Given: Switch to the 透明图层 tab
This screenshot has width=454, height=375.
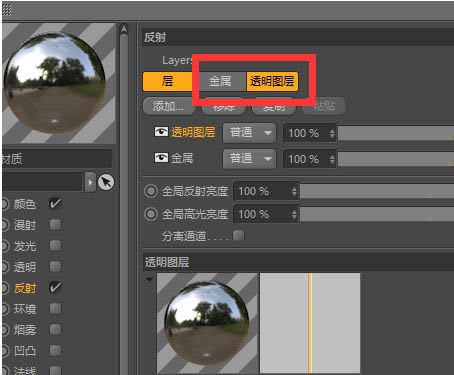Looking at the screenshot, I should click(272, 81).
